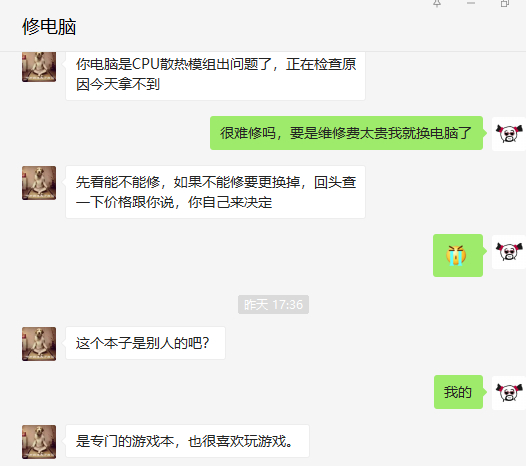Click the crying emoji message bubble

point(458,255)
